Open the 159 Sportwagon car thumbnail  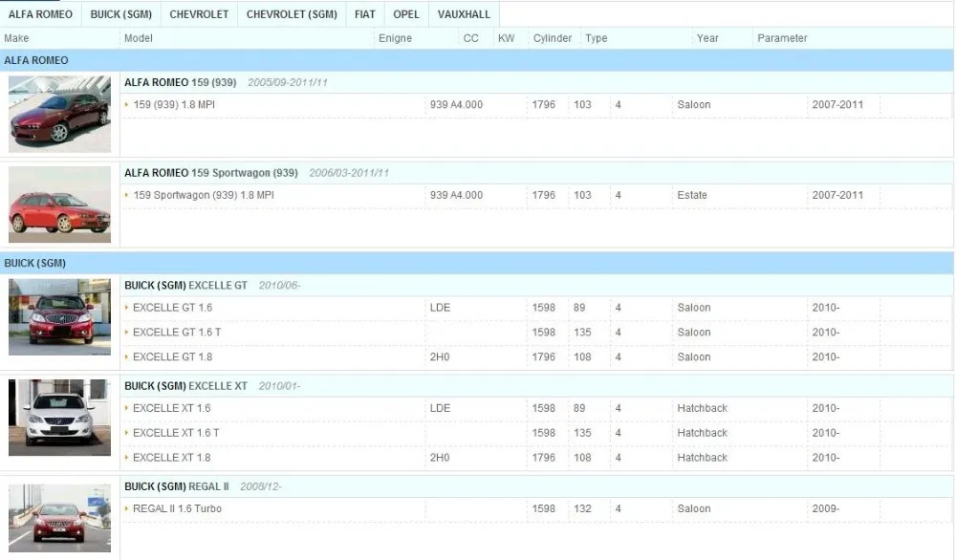tap(59, 205)
